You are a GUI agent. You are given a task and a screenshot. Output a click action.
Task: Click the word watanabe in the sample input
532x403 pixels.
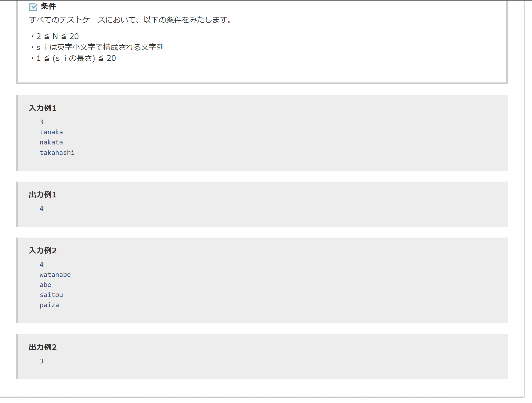tap(55, 275)
